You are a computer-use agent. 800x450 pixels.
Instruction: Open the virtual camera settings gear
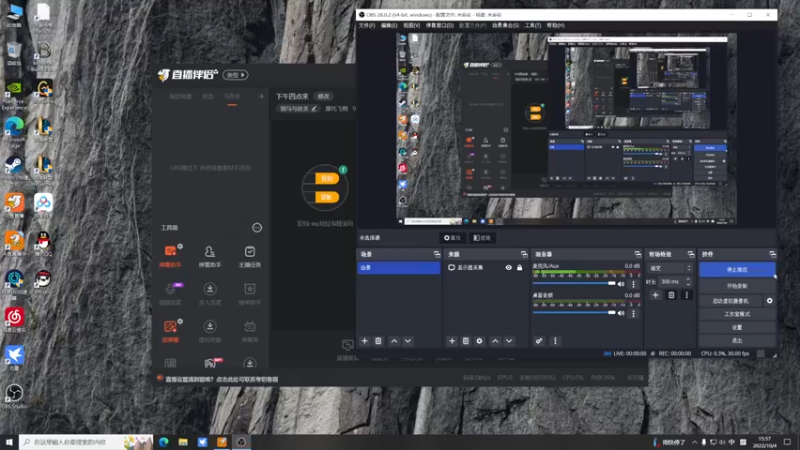pos(769,301)
